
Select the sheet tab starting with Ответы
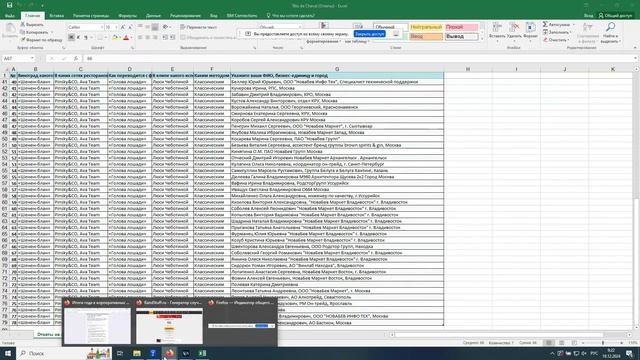(48, 334)
